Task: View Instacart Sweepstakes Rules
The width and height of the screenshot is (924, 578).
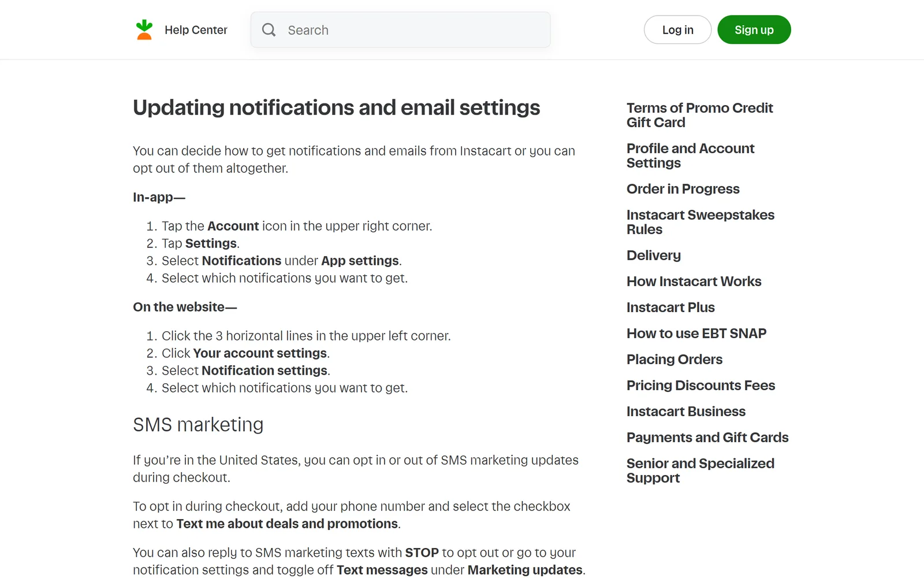Action: (701, 222)
